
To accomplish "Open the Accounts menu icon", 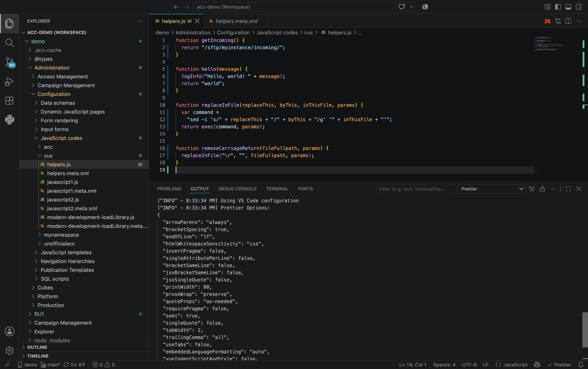I will tap(10, 331).
